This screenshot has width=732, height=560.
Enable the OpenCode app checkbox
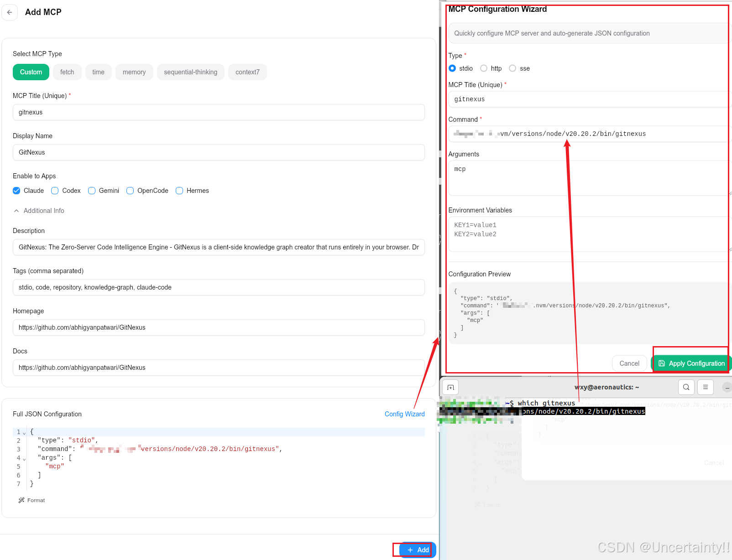130,191
